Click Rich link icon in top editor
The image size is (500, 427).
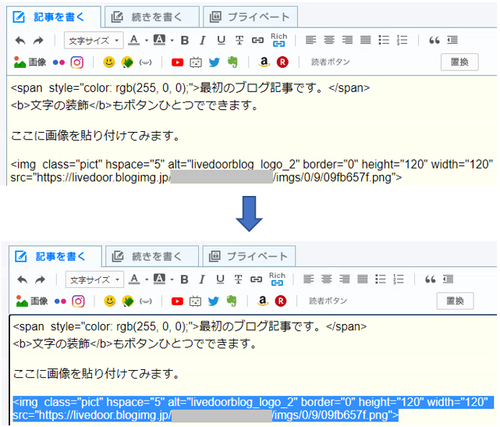(x=279, y=40)
